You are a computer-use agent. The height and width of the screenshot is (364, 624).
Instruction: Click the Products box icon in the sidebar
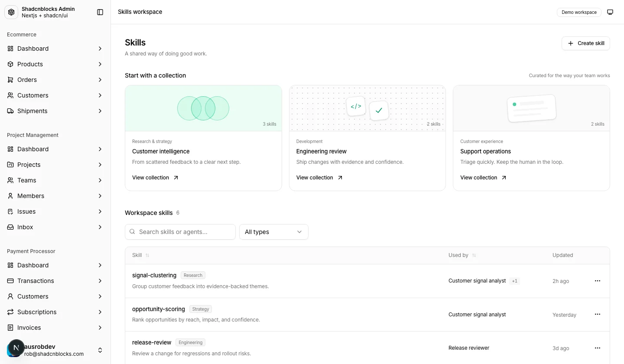(x=10, y=64)
